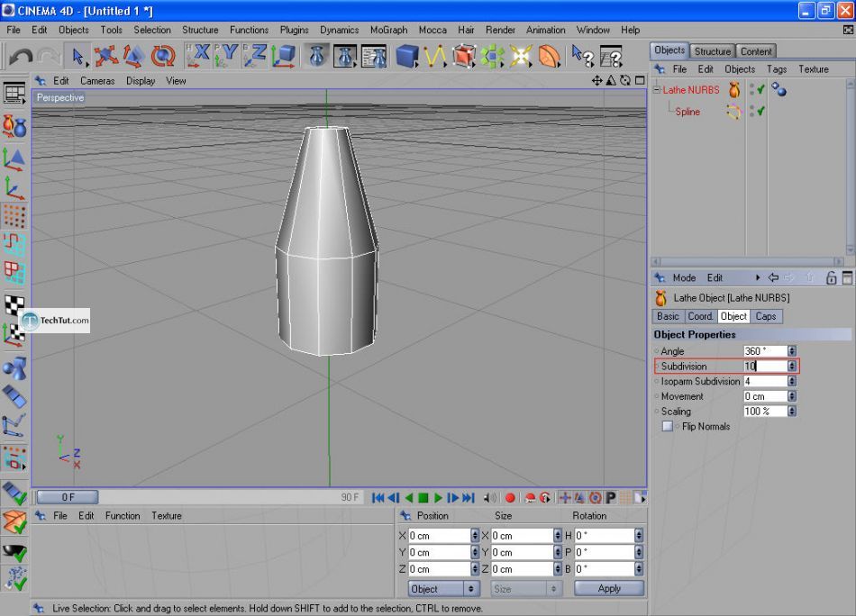The width and height of the screenshot is (856, 616).
Task: Click the Phong tag on Lathe NURBS
Action: 779,89
